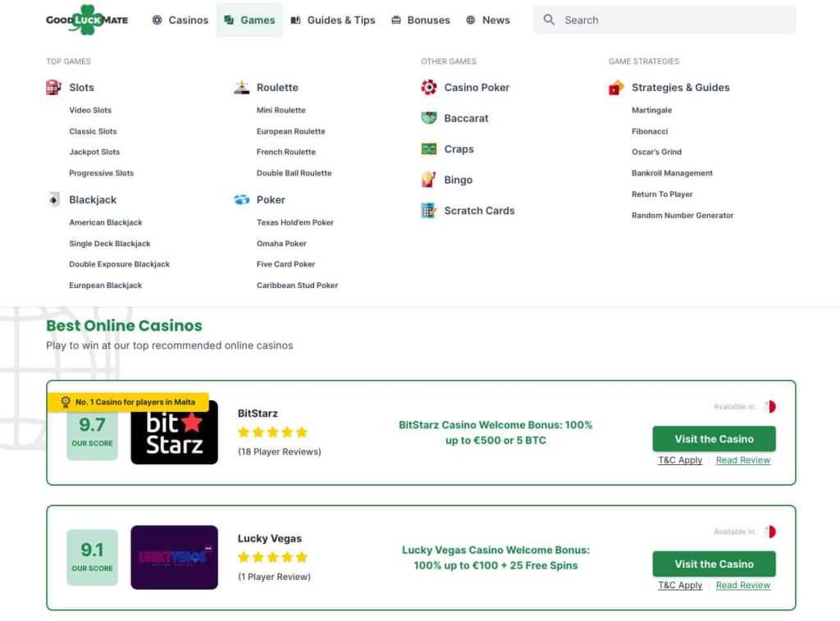Open Return To Player guide
This screenshot has width=840, height=621.
click(662, 194)
